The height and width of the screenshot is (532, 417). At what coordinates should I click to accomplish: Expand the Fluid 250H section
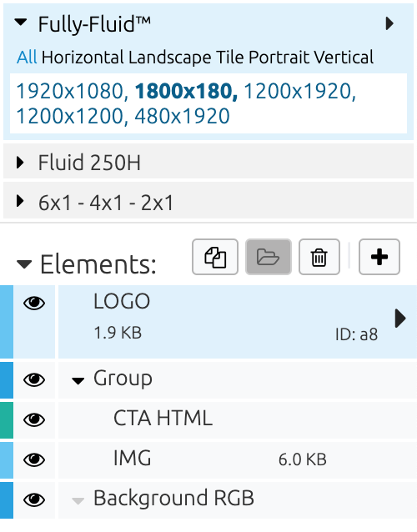click(x=20, y=163)
